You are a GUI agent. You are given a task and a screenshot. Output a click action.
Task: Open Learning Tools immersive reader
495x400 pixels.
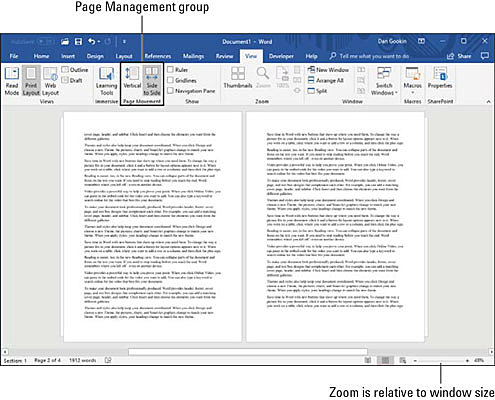[x=107, y=81]
